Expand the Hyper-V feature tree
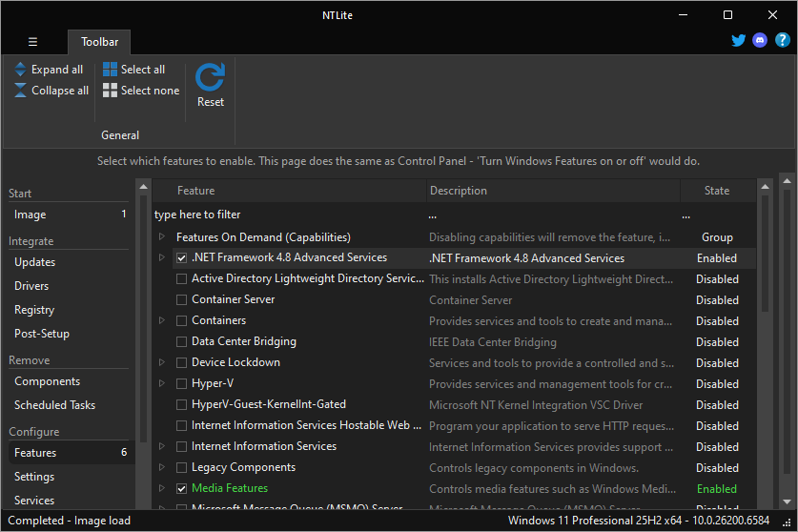 click(x=162, y=384)
